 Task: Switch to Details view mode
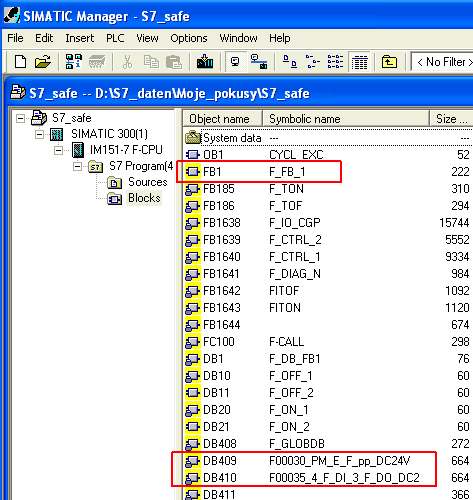360,62
